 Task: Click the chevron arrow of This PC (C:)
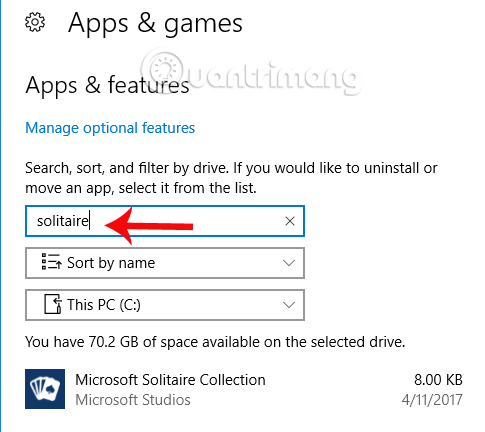pos(289,305)
